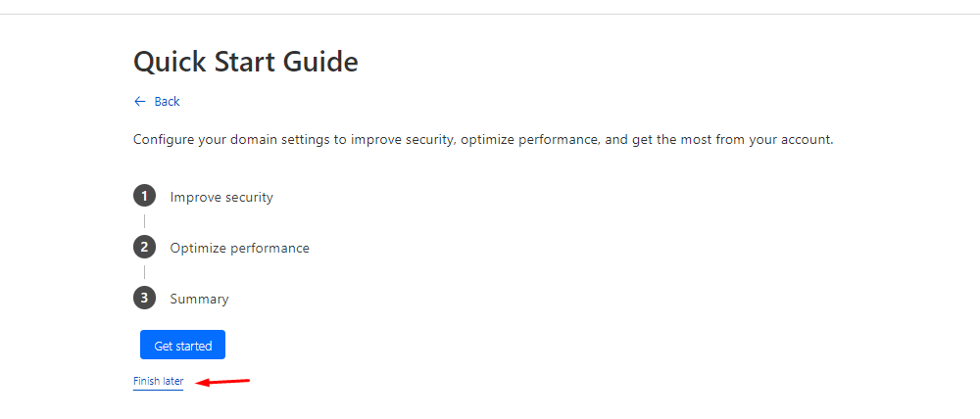Go back using the Back text link
The width and height of the screenshot is (980, 419).
pos(167,101)
